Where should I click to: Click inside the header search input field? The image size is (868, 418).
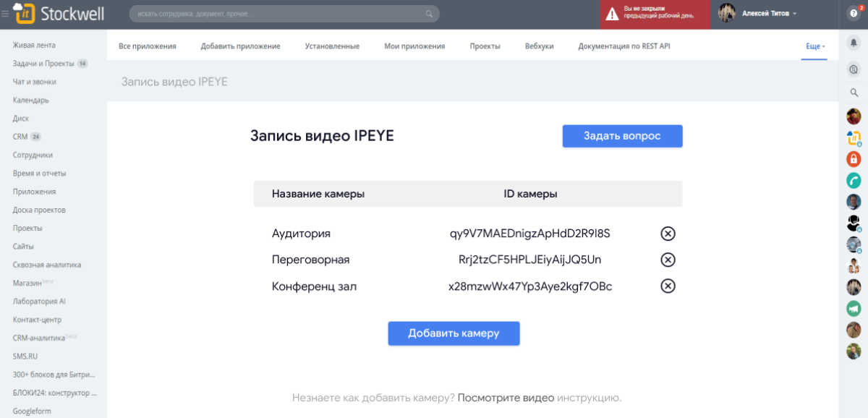pyautogui.click(x=284, y=13)
